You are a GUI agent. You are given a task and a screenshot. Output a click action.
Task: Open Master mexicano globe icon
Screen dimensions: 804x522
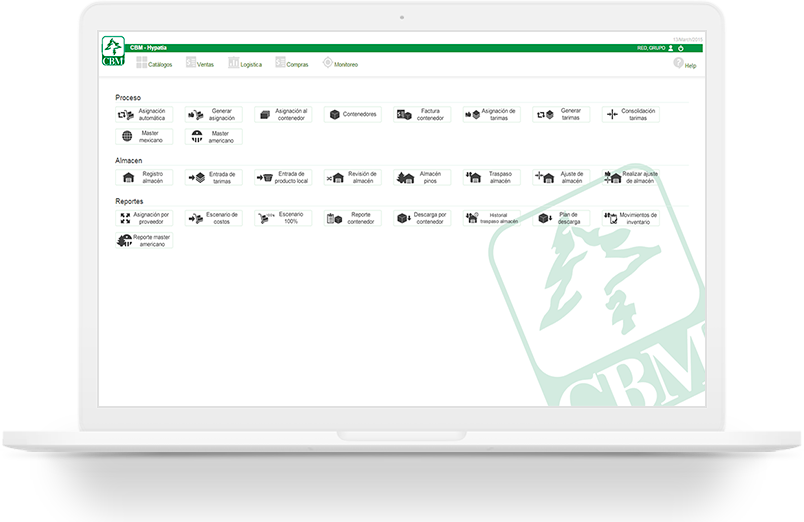[127, 136]
